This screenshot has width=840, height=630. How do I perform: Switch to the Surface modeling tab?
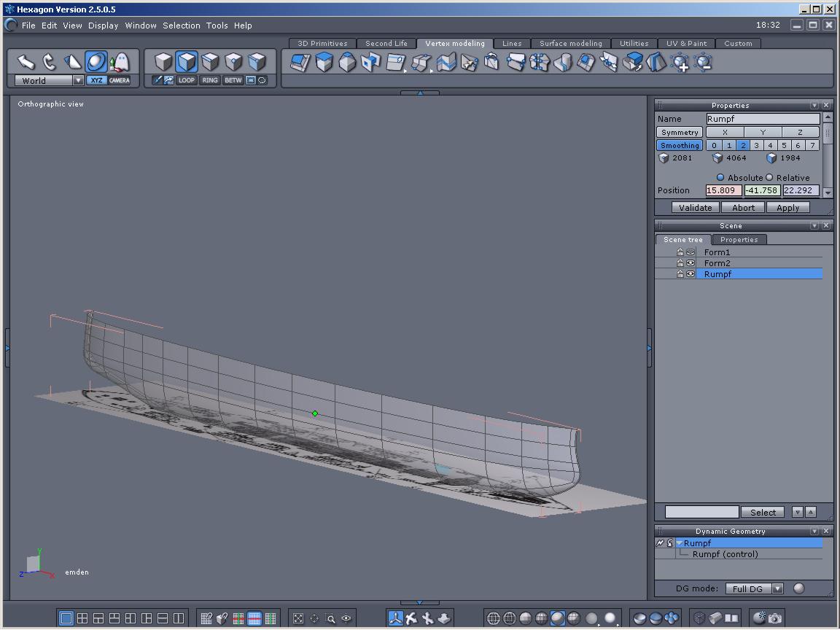[570, 44]
